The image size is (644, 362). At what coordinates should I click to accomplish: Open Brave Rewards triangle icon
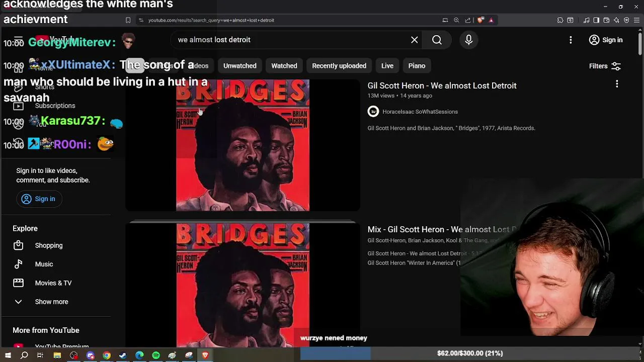click(491, 20)
